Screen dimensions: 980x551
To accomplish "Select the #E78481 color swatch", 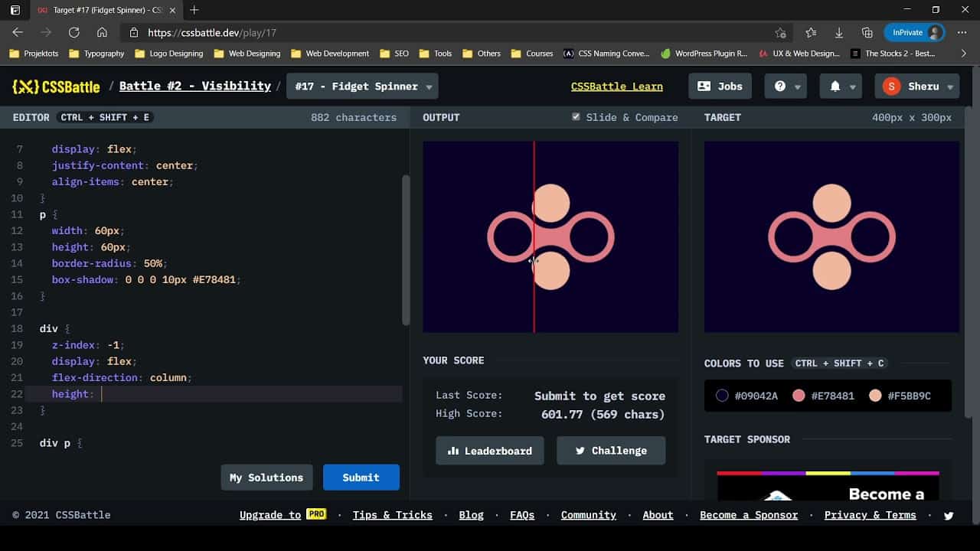I will (x=799, y=396).
